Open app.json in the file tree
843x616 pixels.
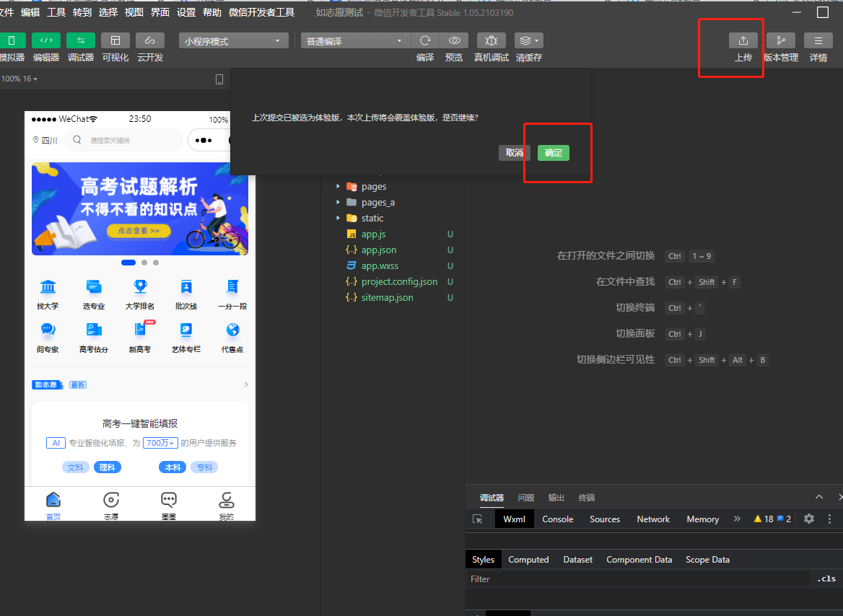[378, 250]
